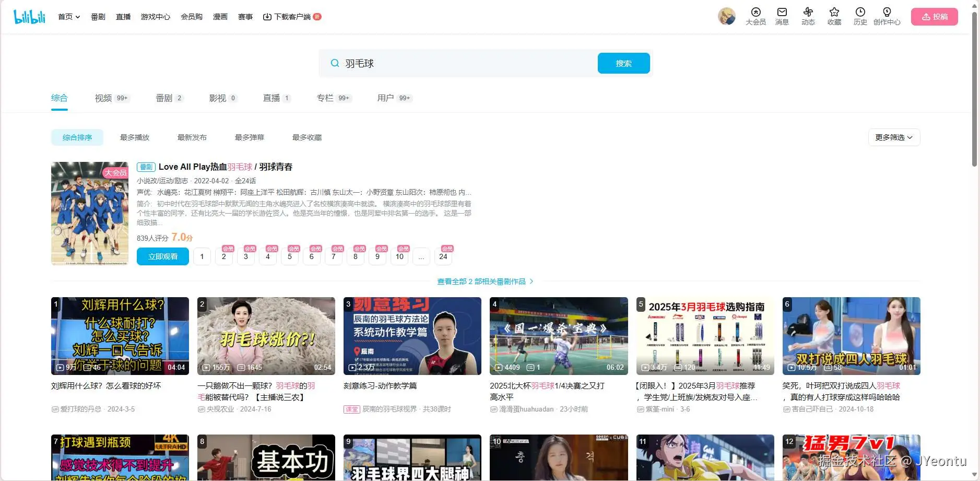Screen dimensions: 980x481
Task: Select episode 24 of Love All Play
Action: pyautogui.click(x=443, y=256)
